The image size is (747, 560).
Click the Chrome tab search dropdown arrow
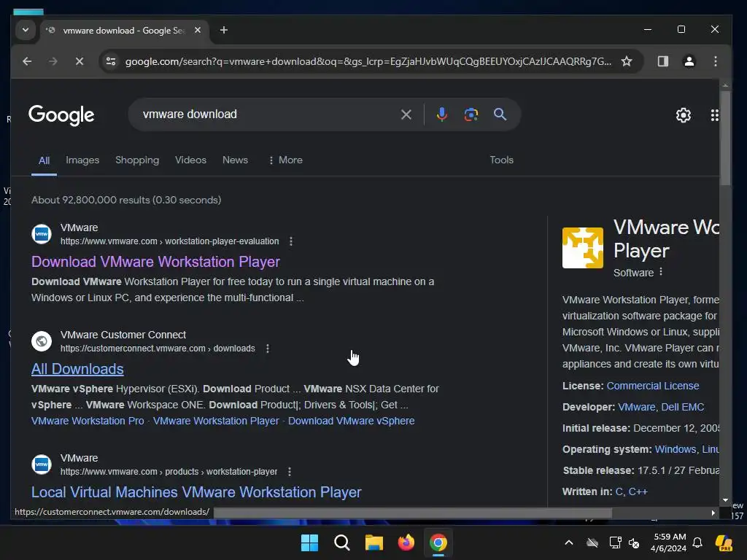pyautogui.click(x=26, y=30)
